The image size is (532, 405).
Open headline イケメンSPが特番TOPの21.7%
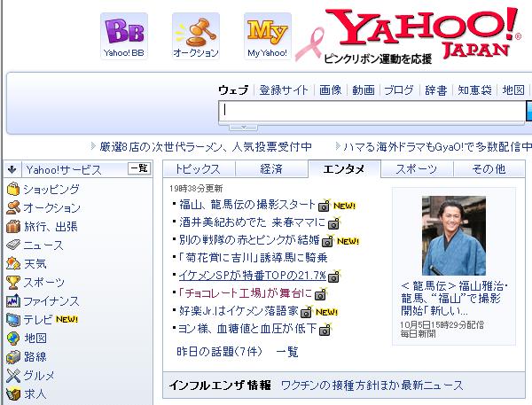coord(253,276)
